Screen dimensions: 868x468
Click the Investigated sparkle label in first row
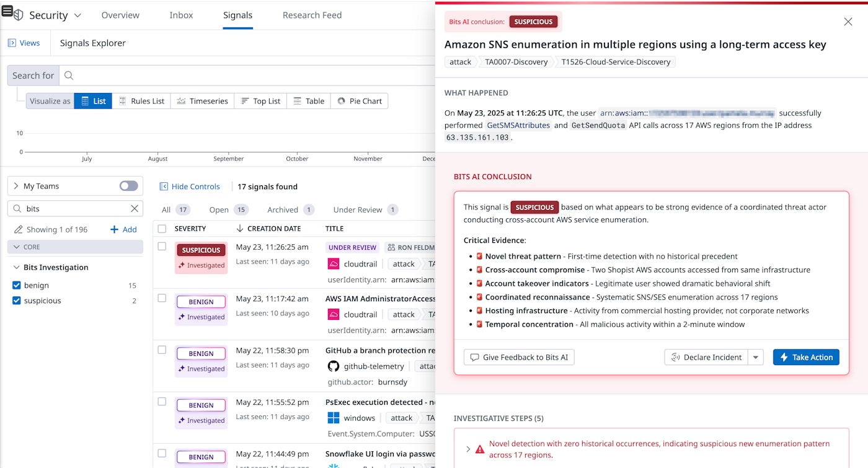(201, 265)
